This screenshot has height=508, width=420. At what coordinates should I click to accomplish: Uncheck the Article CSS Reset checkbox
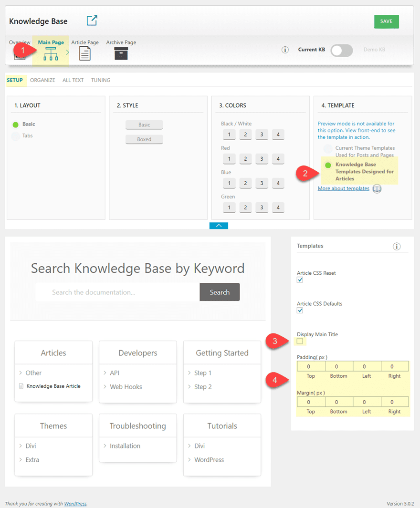pyautogui.click(x=300, y=280)
